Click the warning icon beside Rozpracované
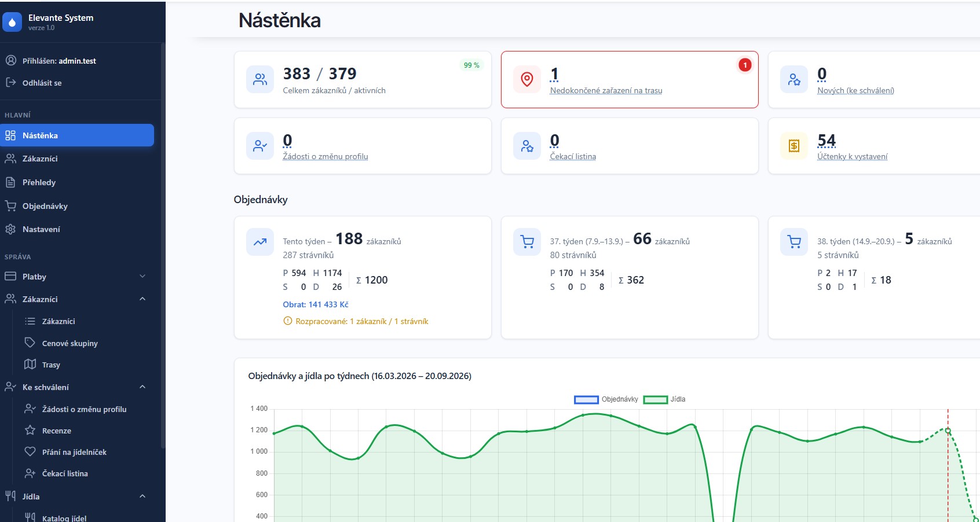 pyautogui.click(x=287, y=321)
